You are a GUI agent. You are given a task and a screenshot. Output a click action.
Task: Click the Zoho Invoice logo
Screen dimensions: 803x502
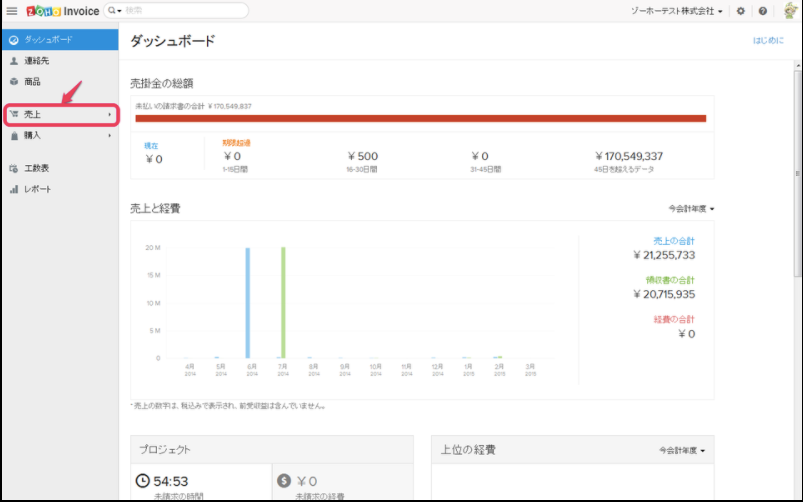[61, 10]
